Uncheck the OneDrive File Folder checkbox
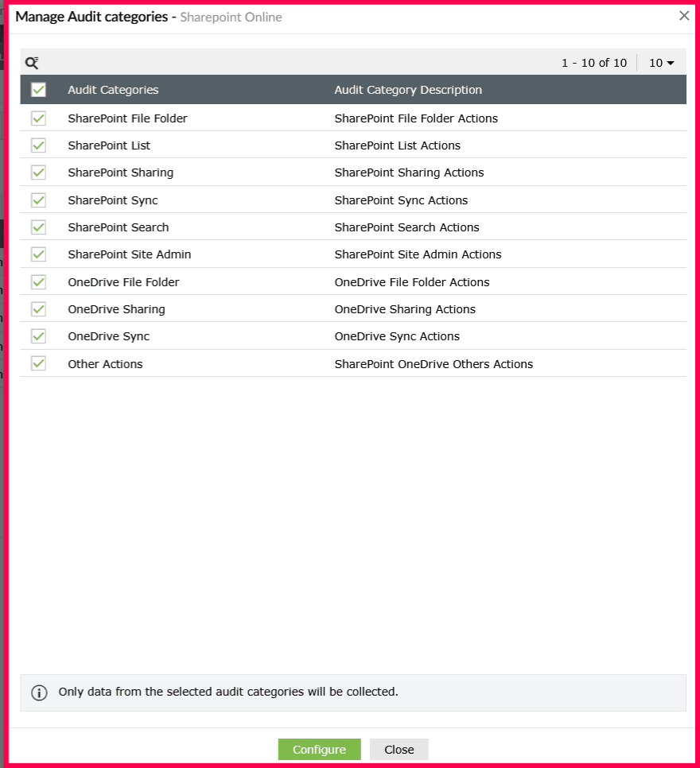700x768 pixels. pyautogui.click(x=38, y=282)
